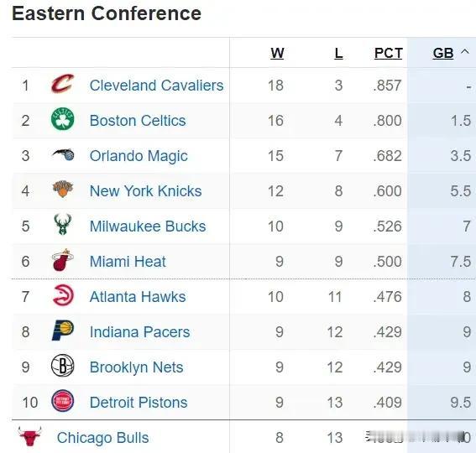The height and width of the screenshot is (453, 476).
Task: Click the Miami Heat flaming ball logo
Action: (x=63, y=260)
